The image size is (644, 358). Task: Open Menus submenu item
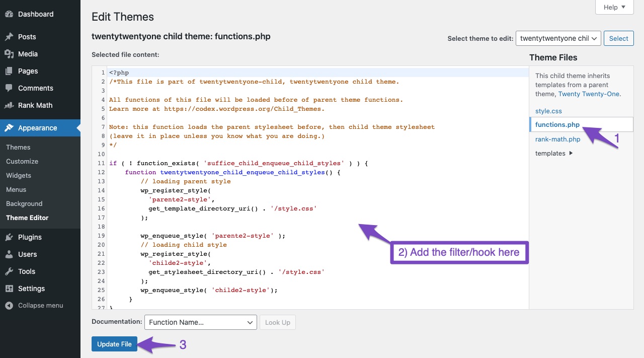(16, 189)
